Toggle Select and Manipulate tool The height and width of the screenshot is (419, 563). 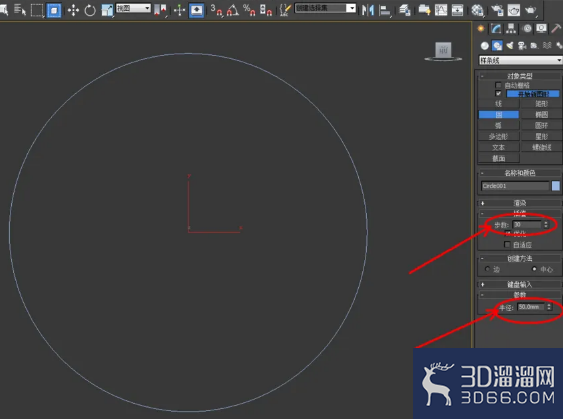179,10
